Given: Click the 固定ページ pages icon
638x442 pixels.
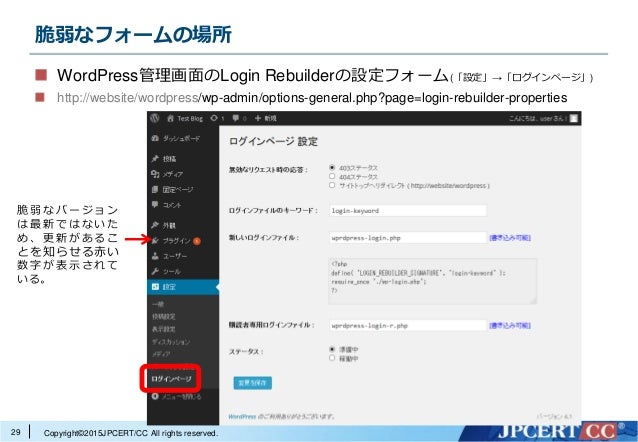Looking at the screenshot, I should pyautogui.click(x=155, y=189).
